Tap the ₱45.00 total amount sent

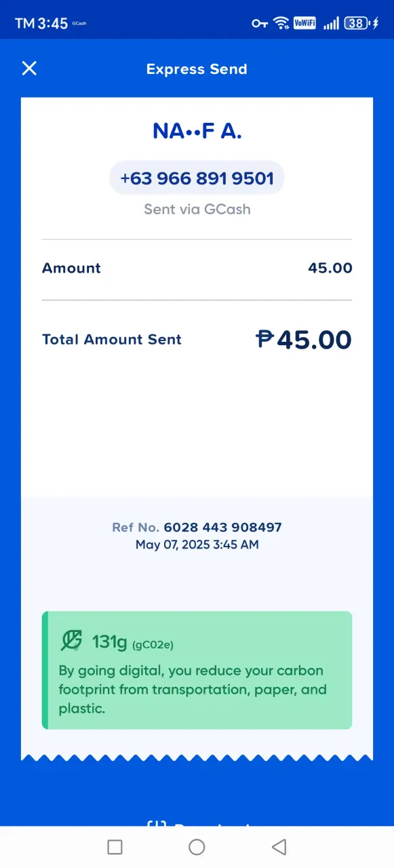pyautogui.click(x=304, y=339)
